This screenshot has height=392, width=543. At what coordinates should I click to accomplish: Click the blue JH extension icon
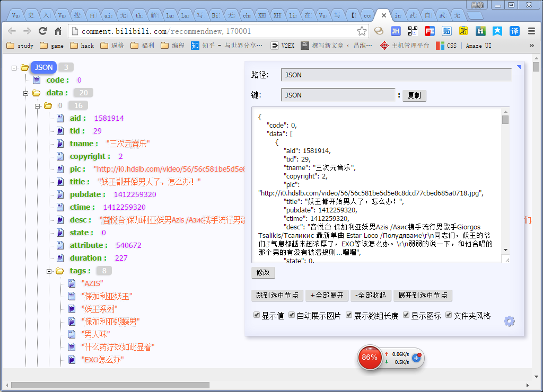[x=395, y=32]
